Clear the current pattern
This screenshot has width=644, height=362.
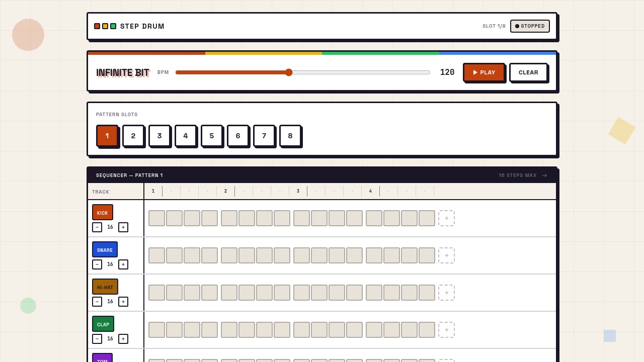point(528,72)
